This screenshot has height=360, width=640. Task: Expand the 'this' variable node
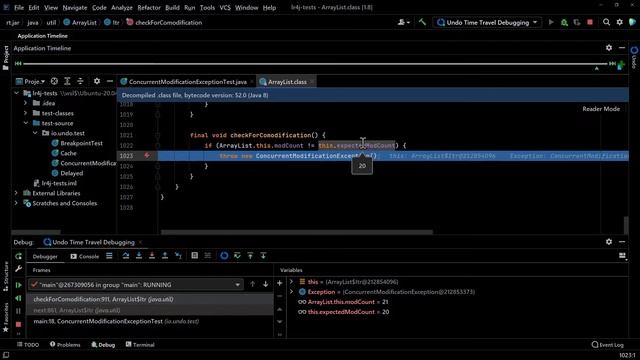click(x=291, y=282)
